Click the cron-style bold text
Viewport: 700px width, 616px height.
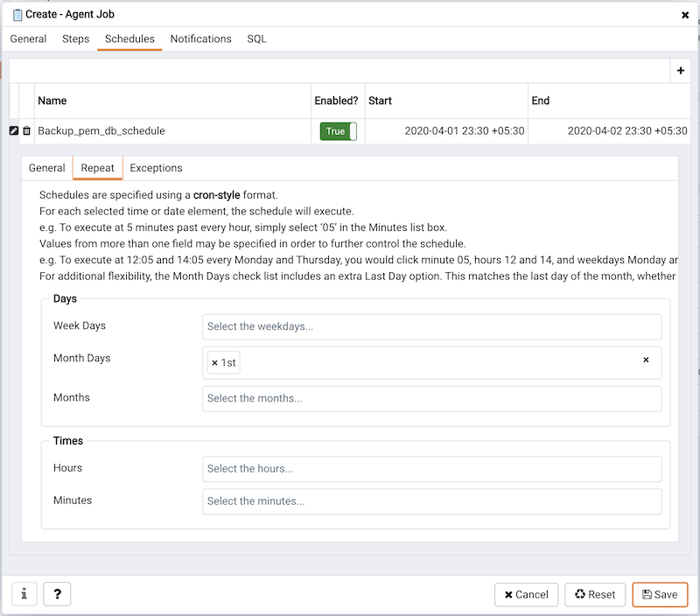click(x=216, y=195)
